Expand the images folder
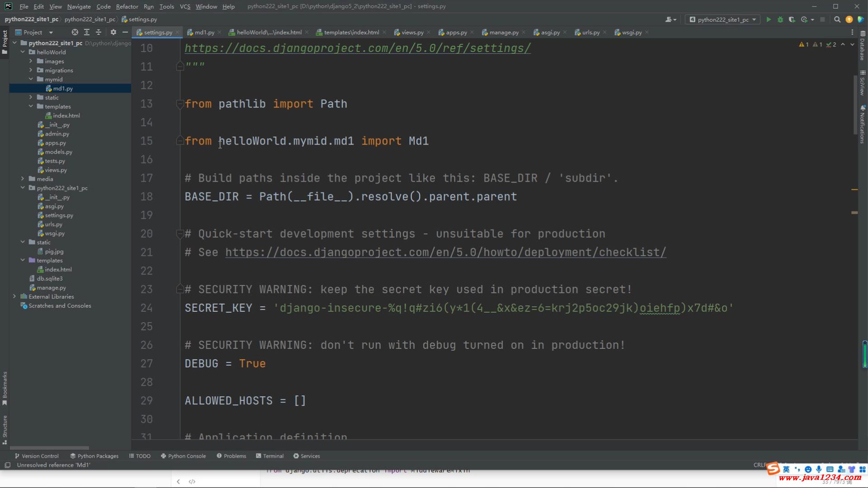The image size is (868, 488). [x=31, y=61]
